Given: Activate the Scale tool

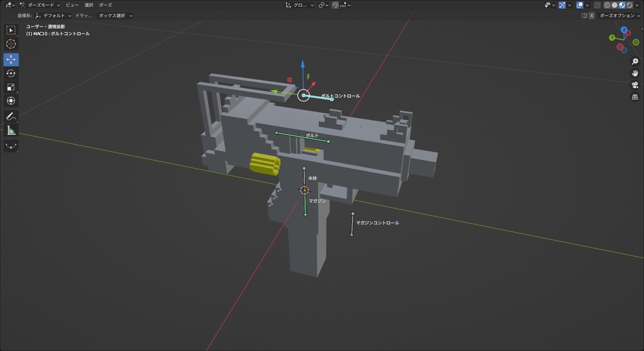Looking at the screenshot, I should (11, 87).
